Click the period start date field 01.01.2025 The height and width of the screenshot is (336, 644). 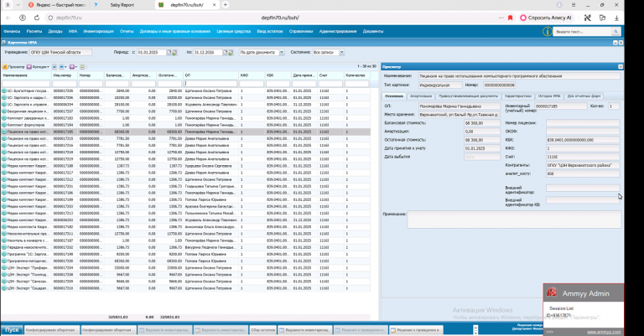tap(151, 53)
